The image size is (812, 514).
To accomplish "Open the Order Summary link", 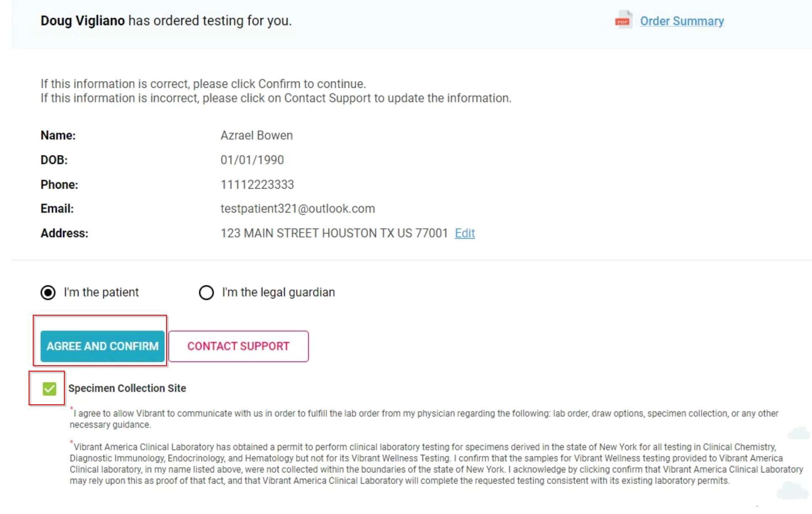I will tap(682, 21).
